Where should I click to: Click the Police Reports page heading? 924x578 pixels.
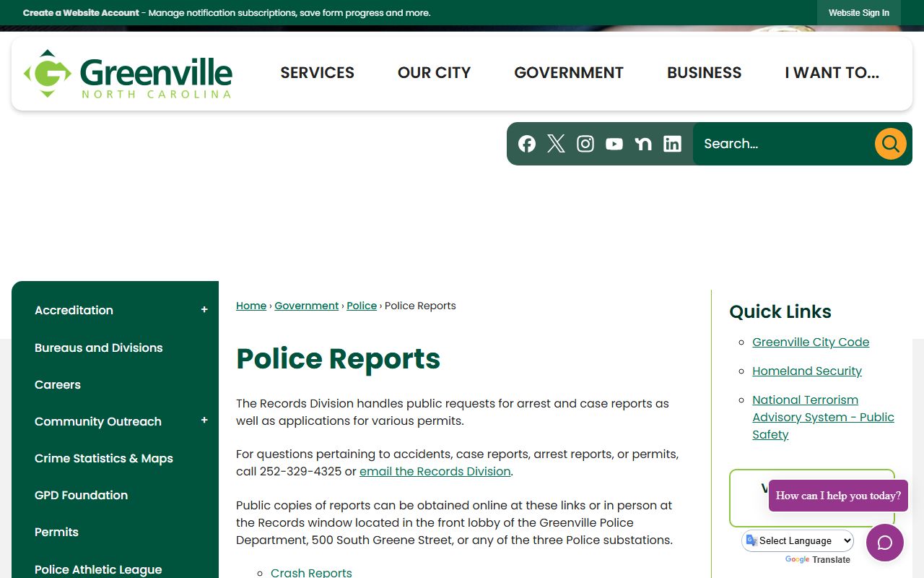pyautogui.click(x=338, y=358)
